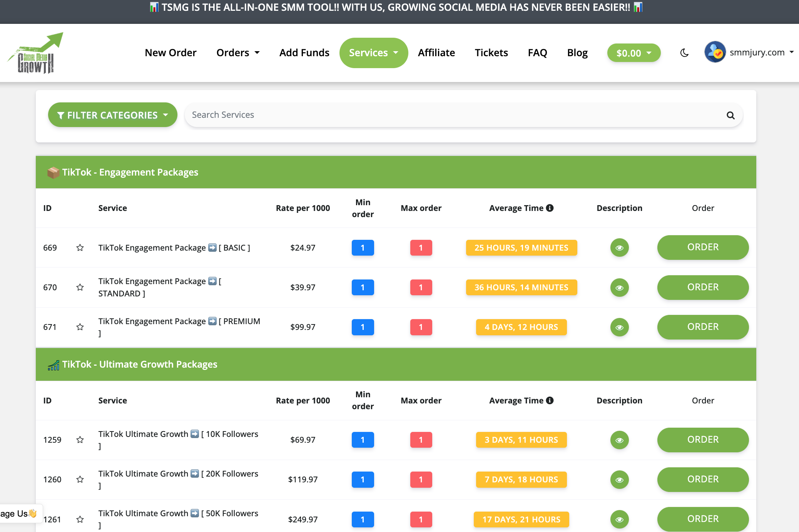This screenshot has width=799, height=532.
Task: Open the Services dropdown menu
Action: point(373,53)
